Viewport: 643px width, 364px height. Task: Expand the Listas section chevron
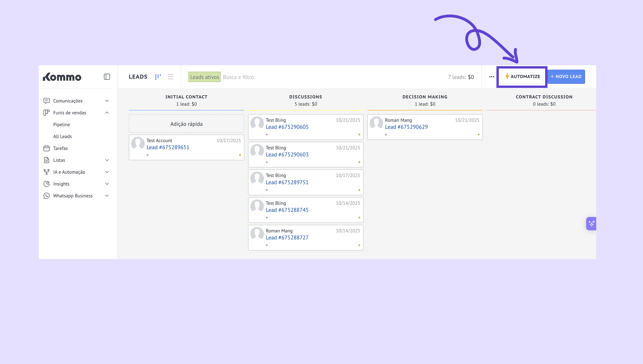107,160
